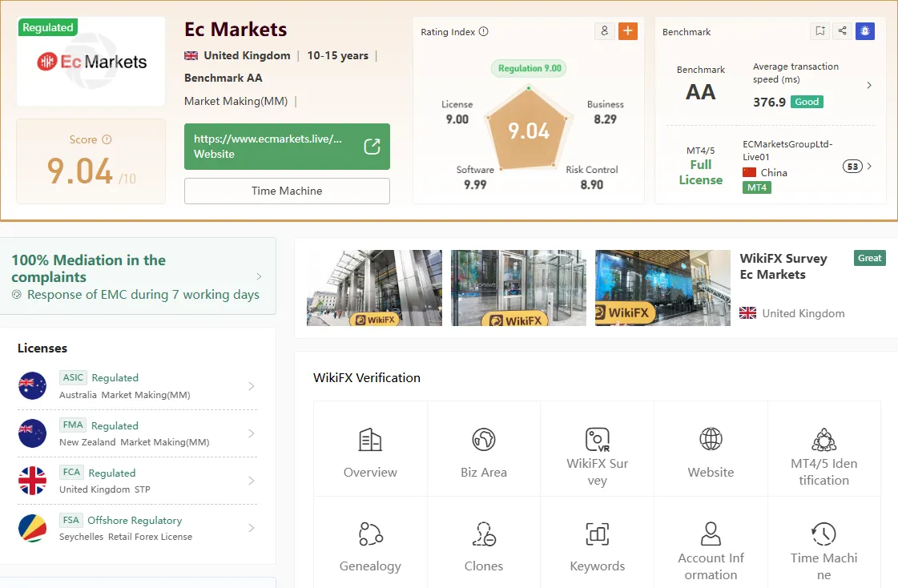Image resolution: width=898 pixels, height=588 pixels.
Task: Click the Great survey rating tag
Action: [x=869, y=258]
